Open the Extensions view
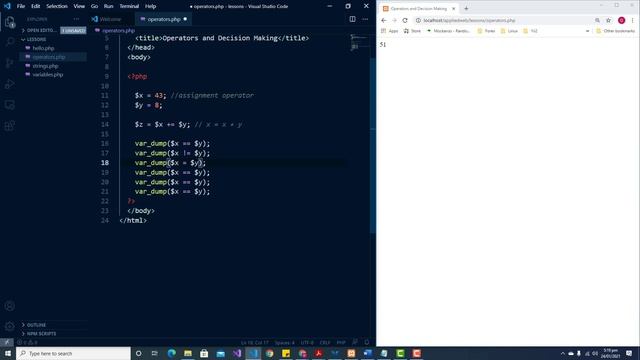Screen dimensions: 640x360 (x=10, y=126)
